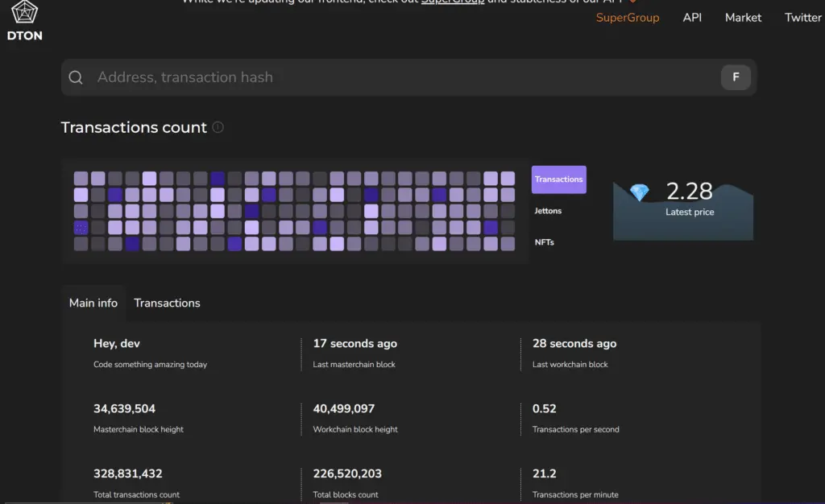This screenshot has width=825, height=504.
Task: Switch heatmap to Jettons
Action: pos(548,211)
